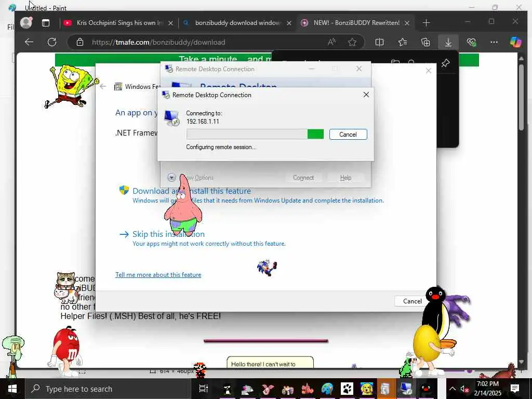Open split screen in Edge toolbar

point(379,42)
